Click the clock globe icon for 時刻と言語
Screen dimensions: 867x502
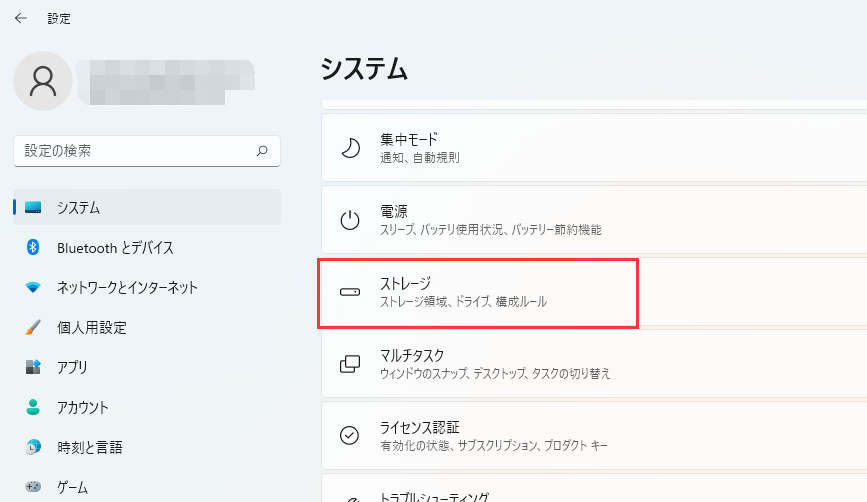pyautogui.click(x=33, y=447)
